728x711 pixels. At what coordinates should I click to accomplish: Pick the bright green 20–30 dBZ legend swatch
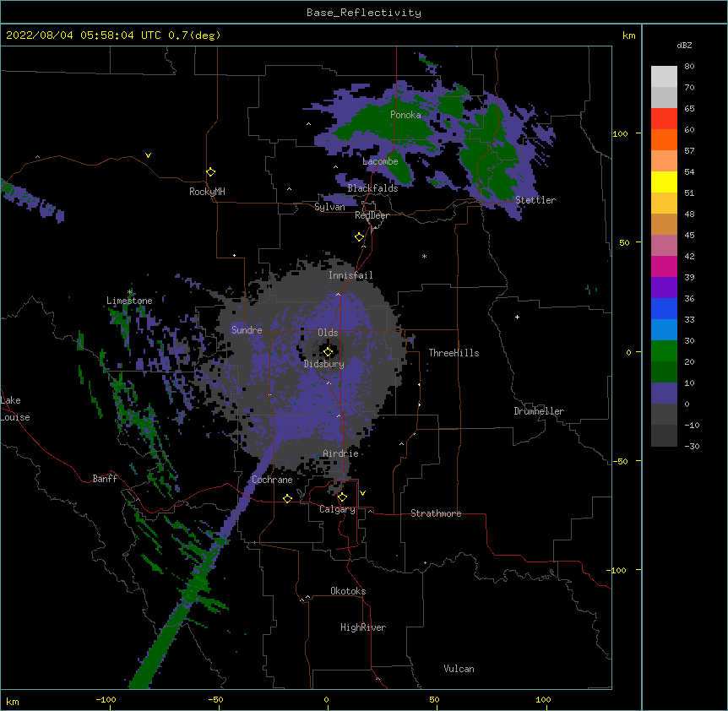tap(664, 351)
